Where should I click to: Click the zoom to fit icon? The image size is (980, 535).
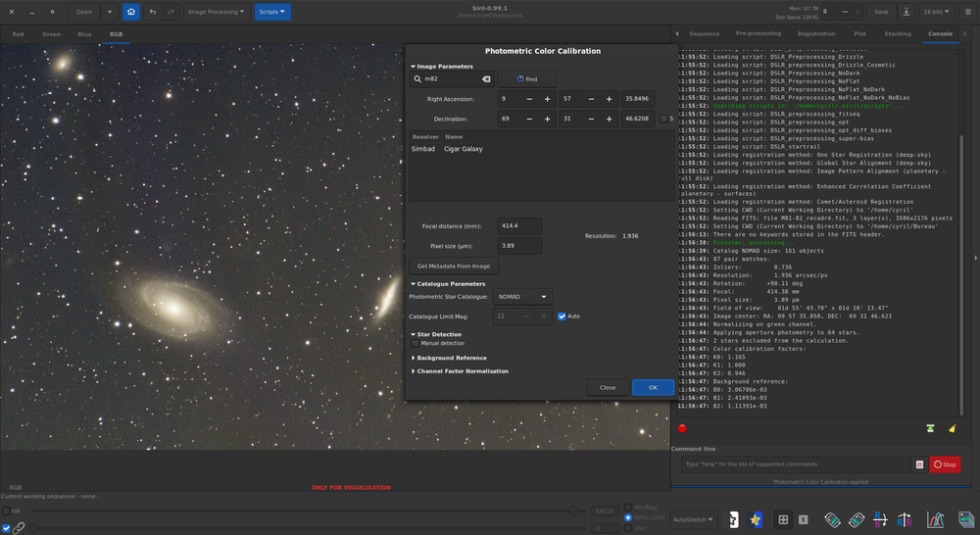[783, 519]
